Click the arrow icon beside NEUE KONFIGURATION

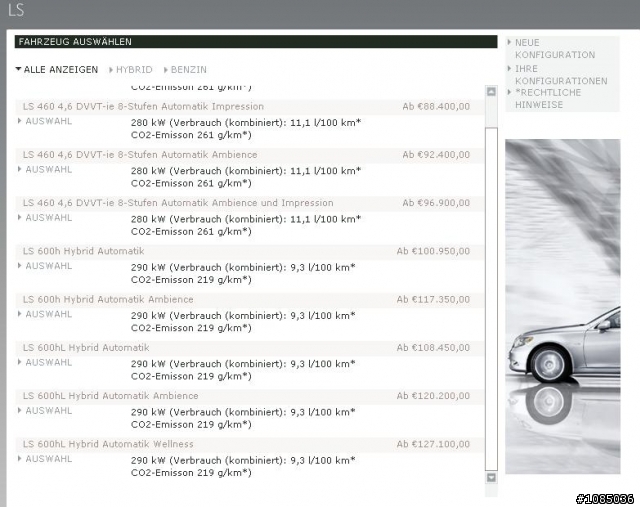[x=509, y=42]
